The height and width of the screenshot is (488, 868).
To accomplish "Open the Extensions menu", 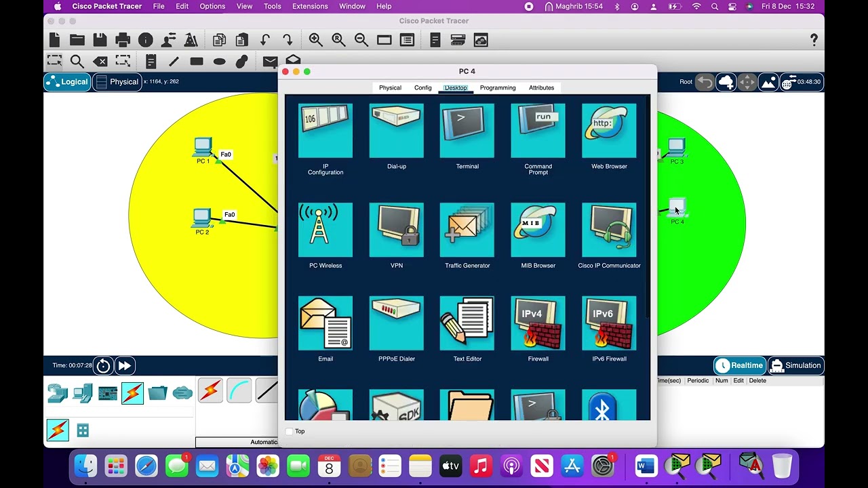I will pos(309,6).
